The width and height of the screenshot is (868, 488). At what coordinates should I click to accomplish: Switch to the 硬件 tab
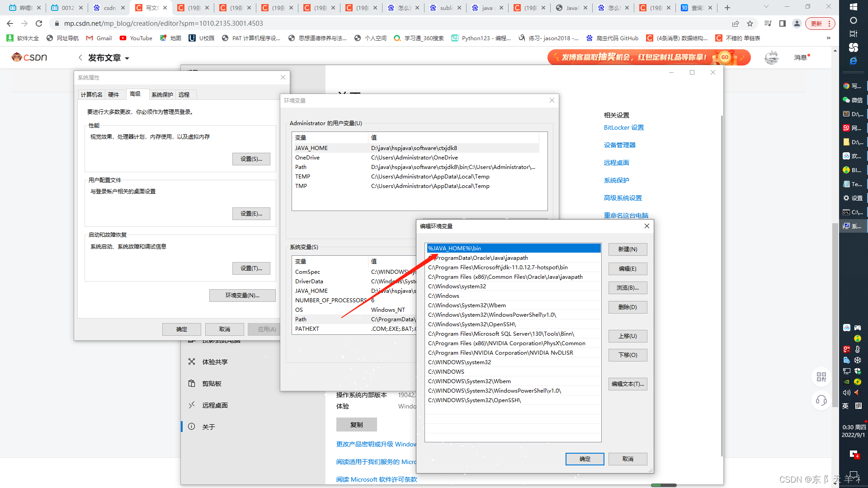tap(113, 94)
